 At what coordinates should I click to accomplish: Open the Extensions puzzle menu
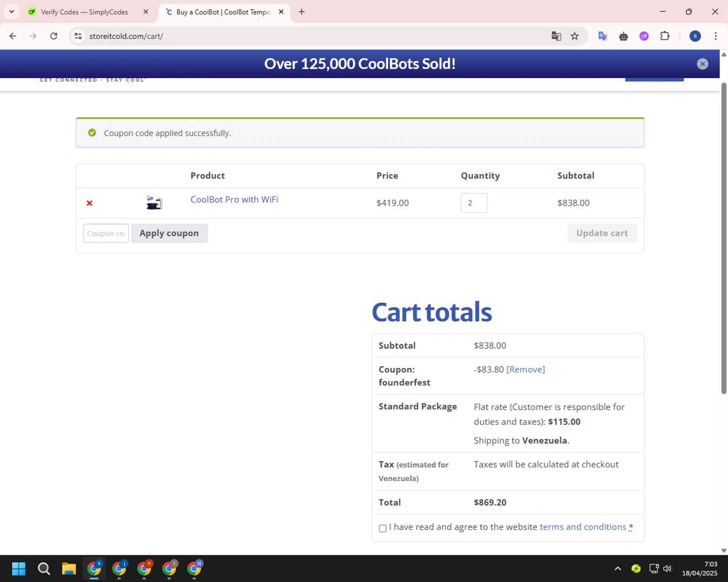(665, 36)
